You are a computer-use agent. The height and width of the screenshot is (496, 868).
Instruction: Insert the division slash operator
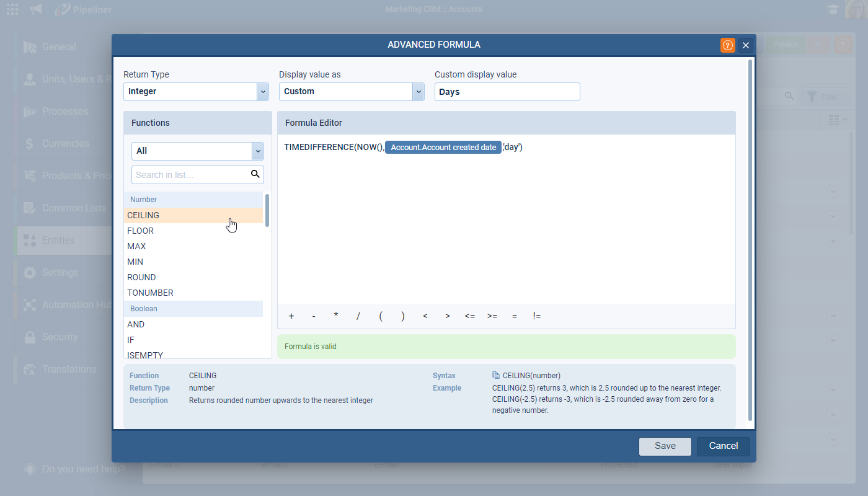coord(358,316)
